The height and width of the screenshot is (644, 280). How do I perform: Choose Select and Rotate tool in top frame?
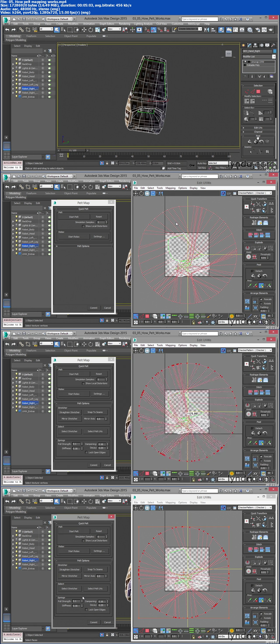91,30
